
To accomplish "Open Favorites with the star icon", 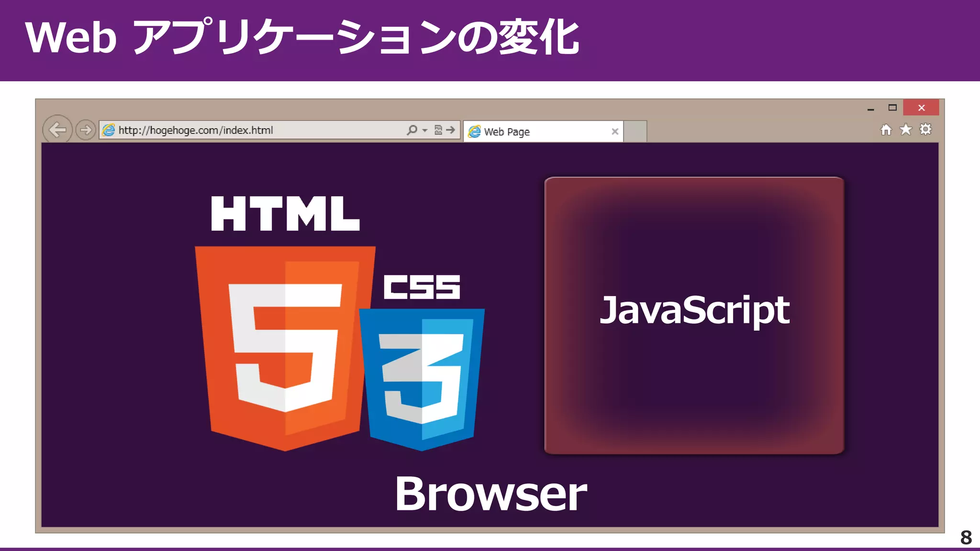I will [905, 130].
